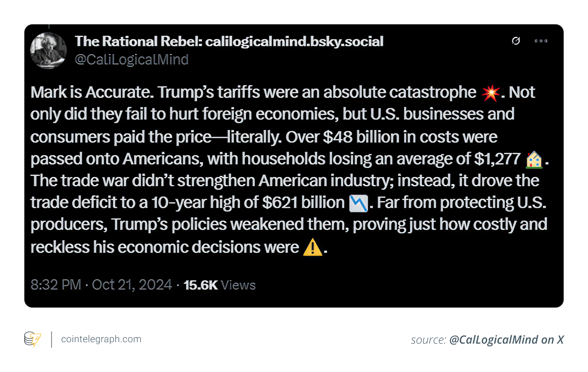Click the '$1,277' household loss figure
The image size is (588, 372).
coord(497,159)
